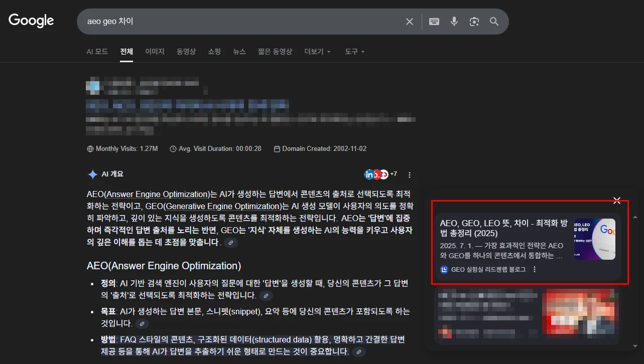
Task: Click the Google logo to return home
Action: [x=31, y=21]
